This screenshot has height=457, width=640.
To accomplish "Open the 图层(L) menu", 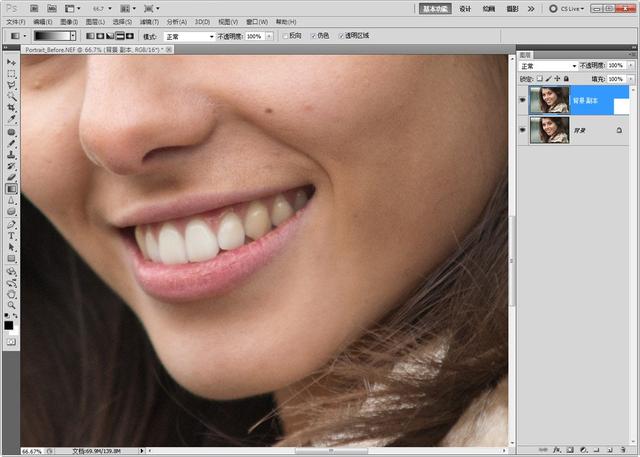I will pyautogui.click(x=95, y=22).
